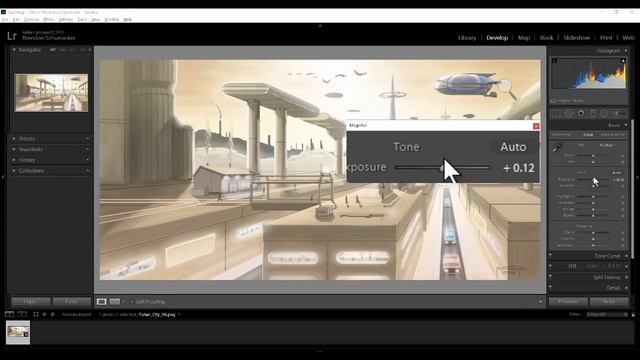The width and height of the screenshot is (640, 360).
Task: Select the Red Eye Correction tool
Action: click(x=581, y=113)
